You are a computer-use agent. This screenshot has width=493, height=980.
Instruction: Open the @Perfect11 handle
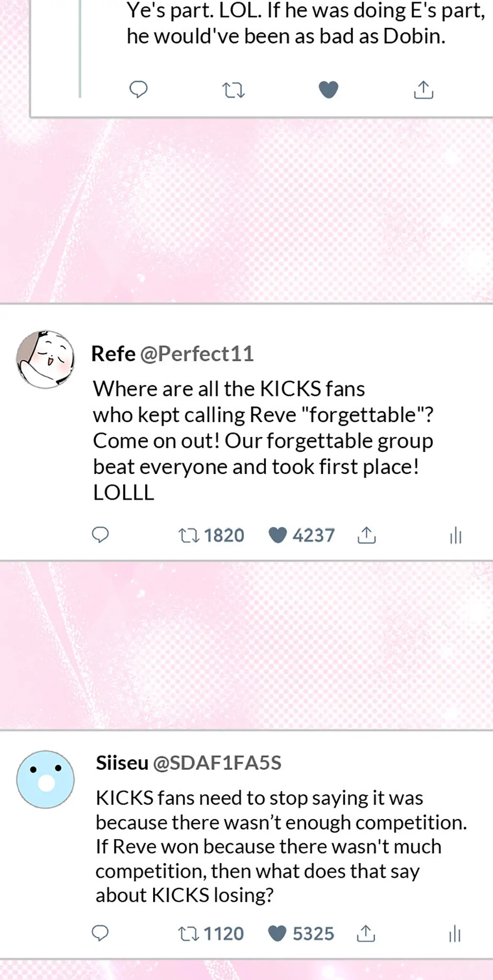(x=197, y=354)
